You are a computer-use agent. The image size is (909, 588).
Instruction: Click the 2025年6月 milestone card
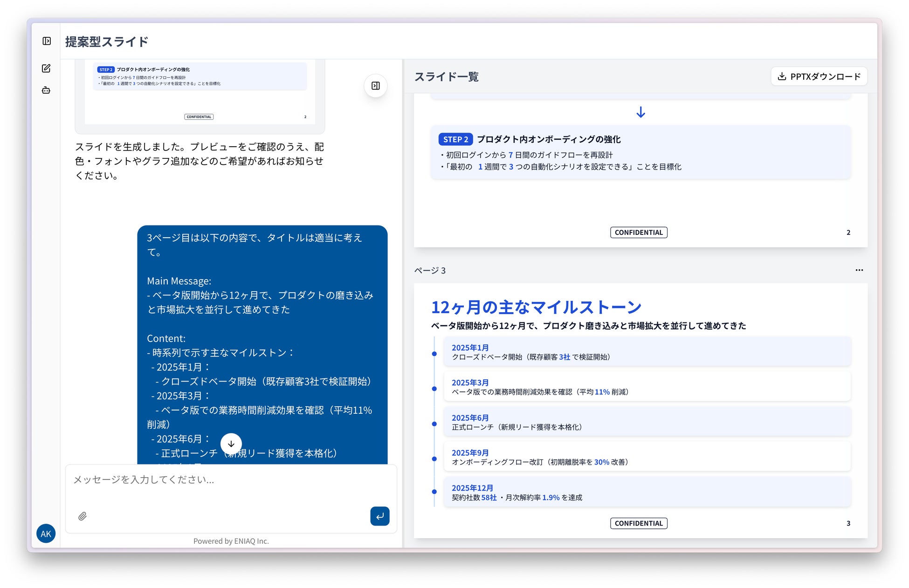(x=647, y=422)
